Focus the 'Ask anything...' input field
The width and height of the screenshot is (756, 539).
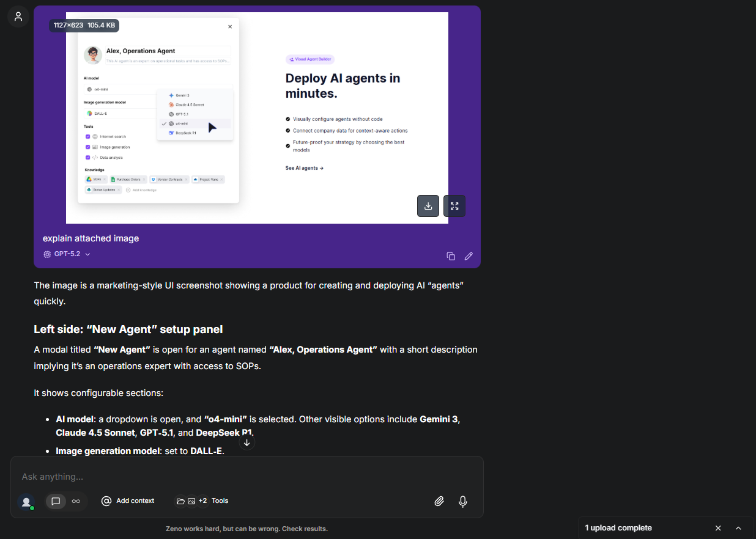tap(245, 477)
